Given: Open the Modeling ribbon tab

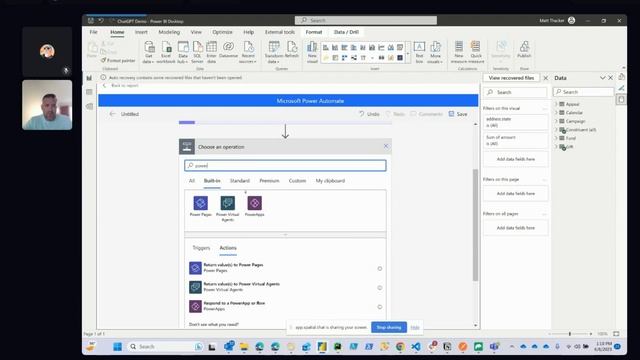Looking at the screenshot, I should click(x=169, y=32).
